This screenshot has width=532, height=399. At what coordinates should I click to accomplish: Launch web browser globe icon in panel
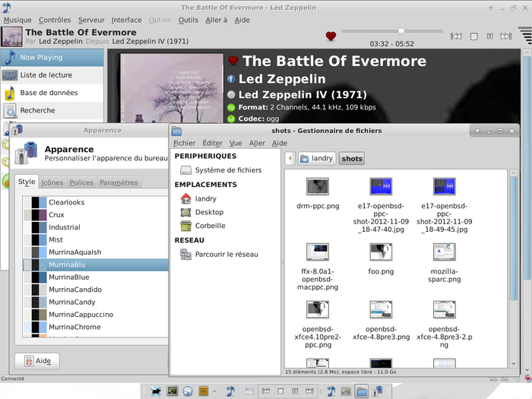pyautogui.click(x=188, y=391)
